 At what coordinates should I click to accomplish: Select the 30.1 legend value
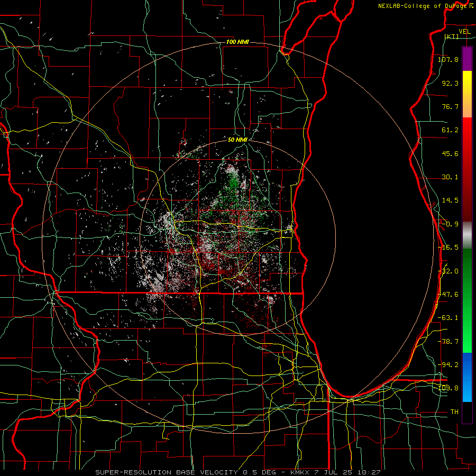pyautogui.click(x=450, y=177)
